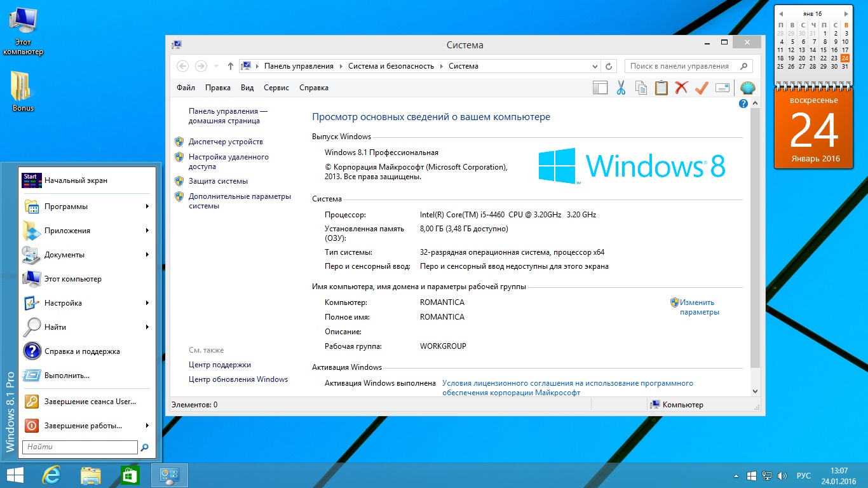This screenshot has height=488, width=868.
Task: Go up one level arrow
Action: coord(230,66)
